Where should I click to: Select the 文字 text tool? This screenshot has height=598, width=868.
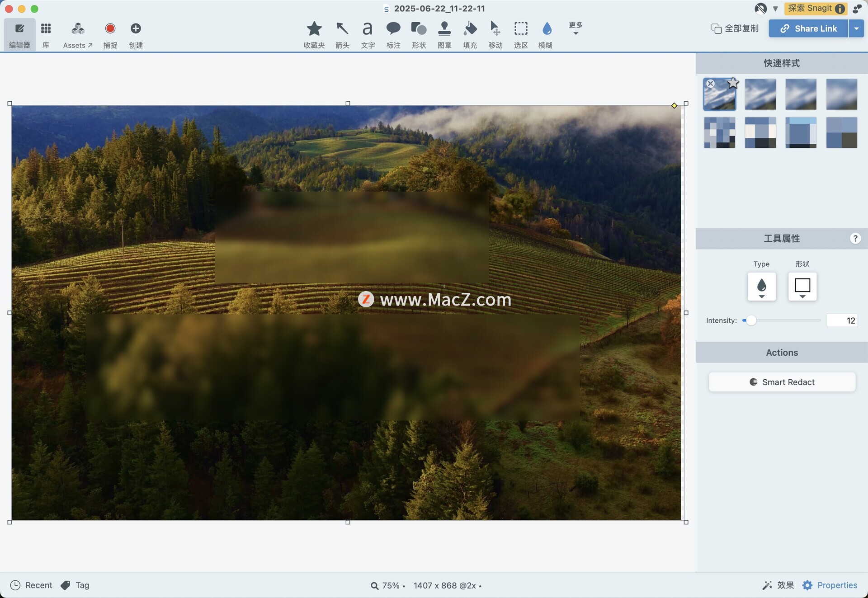368,35
